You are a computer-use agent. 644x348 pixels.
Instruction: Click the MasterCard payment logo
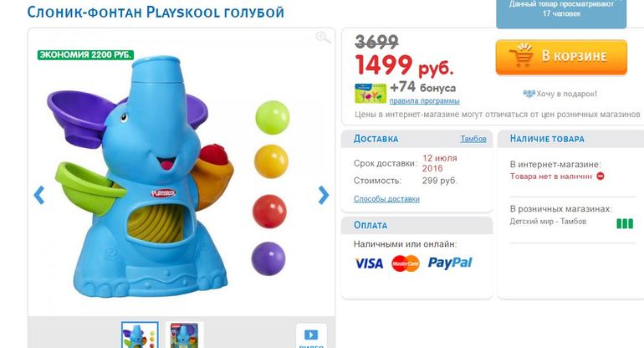[406, 264]
